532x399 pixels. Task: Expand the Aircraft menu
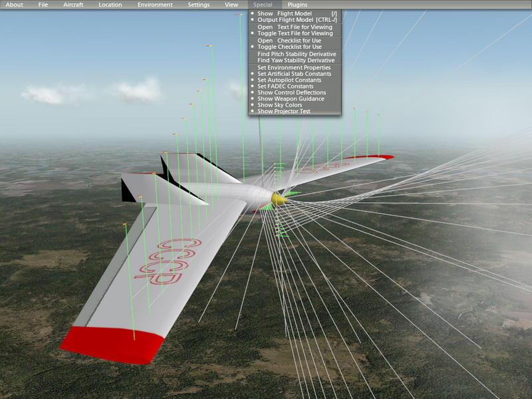[x=73, y=5]
